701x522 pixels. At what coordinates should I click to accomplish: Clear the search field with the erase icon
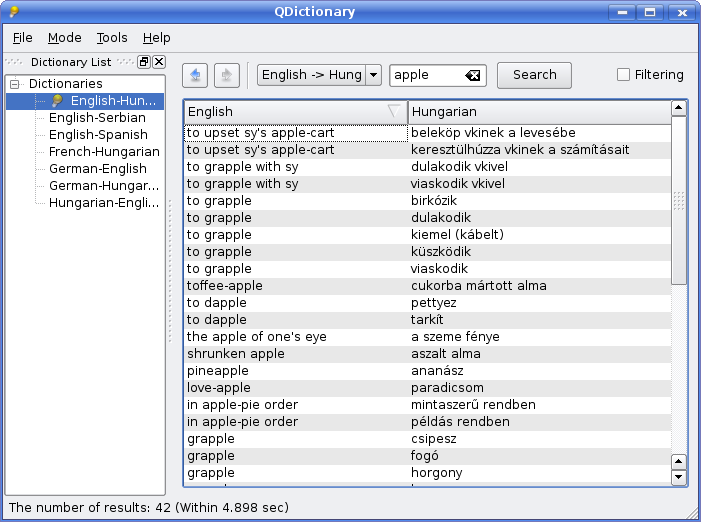pyautogui.click(x=473, y=76)
